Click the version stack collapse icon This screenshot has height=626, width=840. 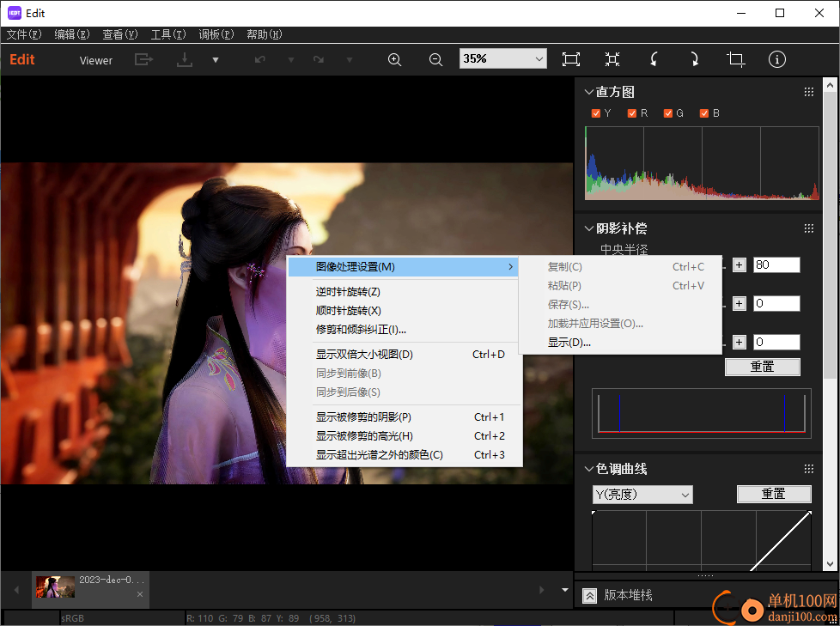point(589,596)
